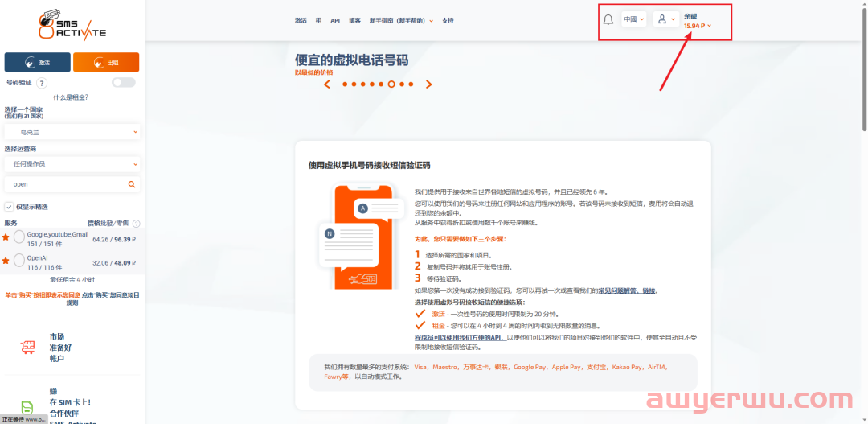Open the 常见问题解答。链接 link

tap(627, 290)
